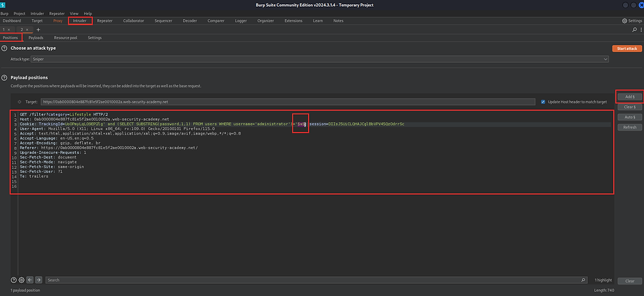Open the Attack type Sniper dropdown

pyautogui.click(x=320, y=59)
